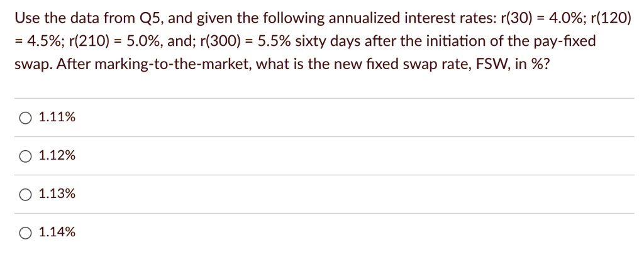Viewport: 644px width, 257px height.
Task: Choose the 1.12% radio option
Action: coord(25,156)
